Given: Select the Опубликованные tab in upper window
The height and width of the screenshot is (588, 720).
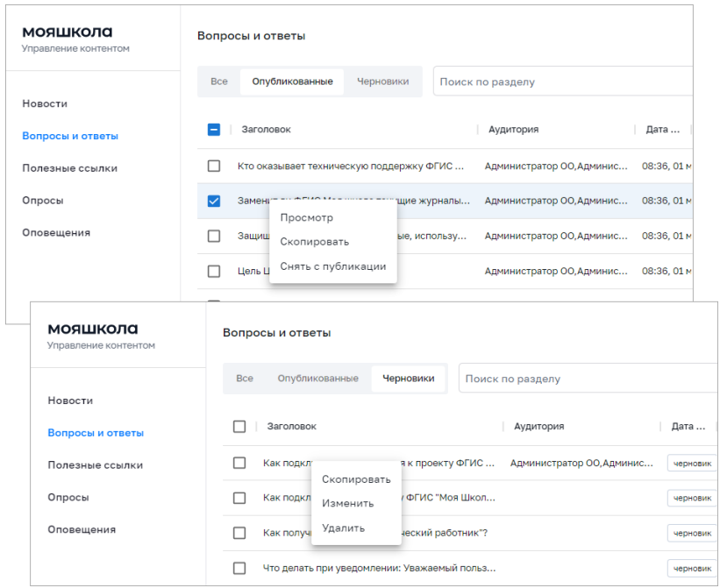Looking at the screenshot, I should (x=292, y=81).
